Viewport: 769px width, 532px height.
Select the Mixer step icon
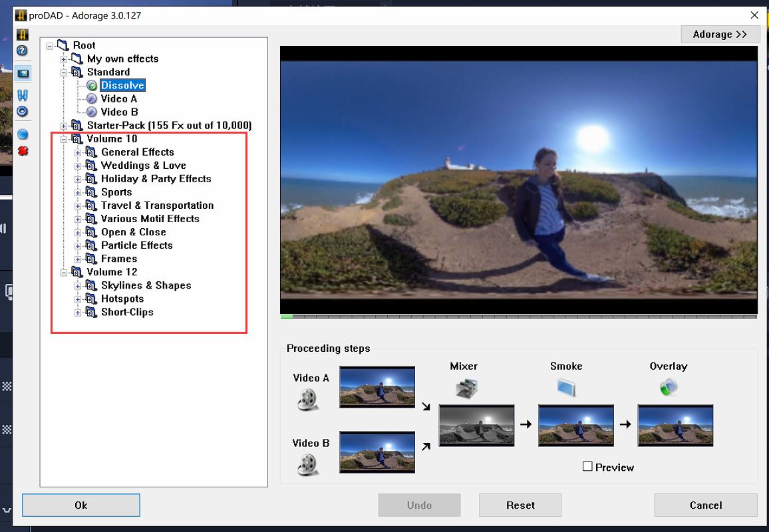pos(467,387)
